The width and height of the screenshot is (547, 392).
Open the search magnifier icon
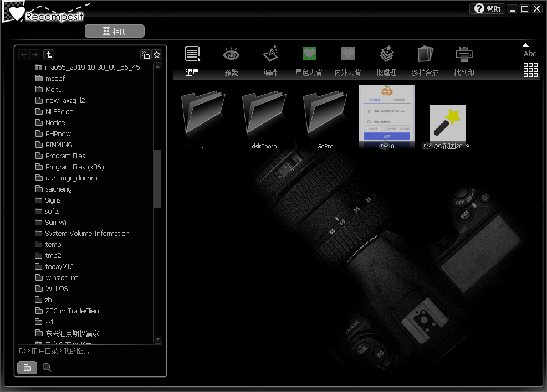point(47,367)
